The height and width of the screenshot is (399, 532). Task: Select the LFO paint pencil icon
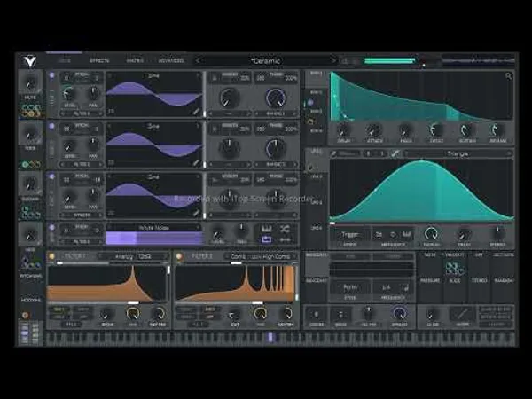click(x=334, y=153)
